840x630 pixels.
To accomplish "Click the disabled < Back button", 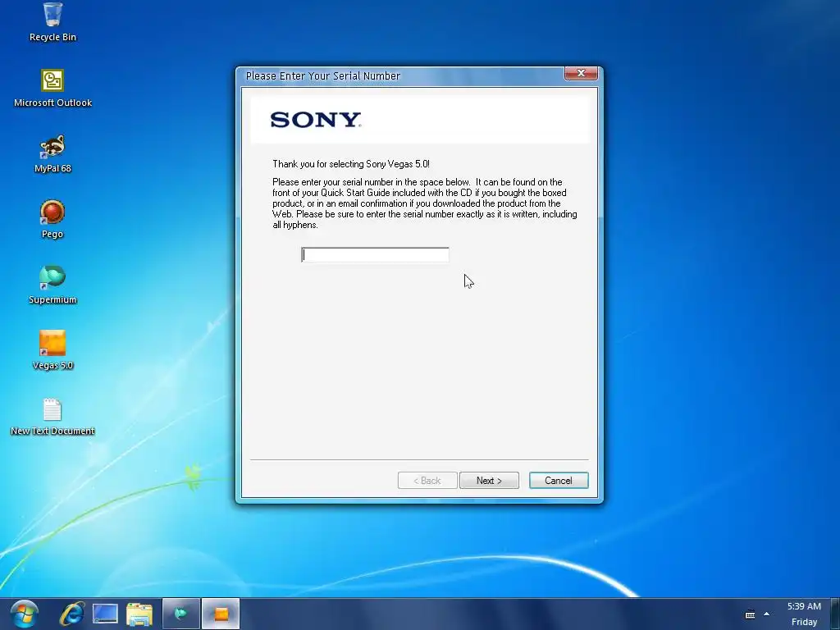I will click(427, 481).
